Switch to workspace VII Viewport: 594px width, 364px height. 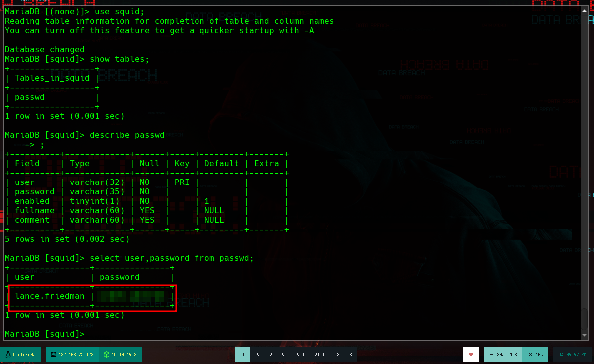pos(301,355)
